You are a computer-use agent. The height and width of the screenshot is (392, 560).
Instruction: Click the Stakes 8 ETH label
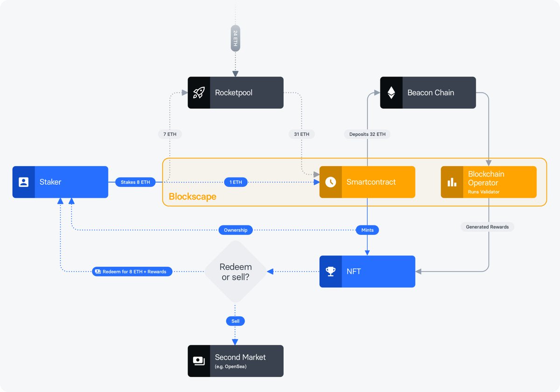[x=135, y=182]
